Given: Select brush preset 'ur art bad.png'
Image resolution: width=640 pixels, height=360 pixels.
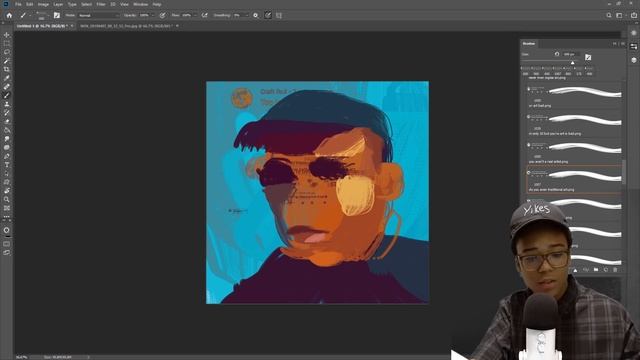Looking at the screenshot, I should tap(574, 97).
